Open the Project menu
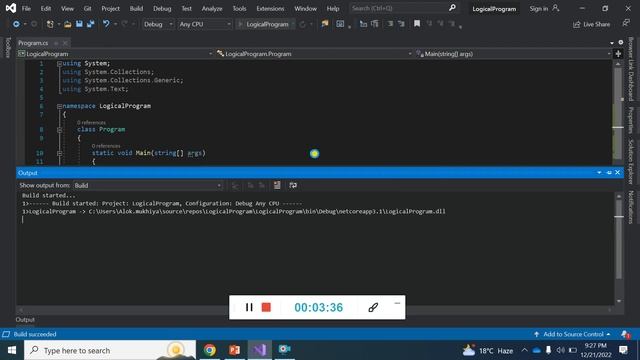 coord(111,8)
